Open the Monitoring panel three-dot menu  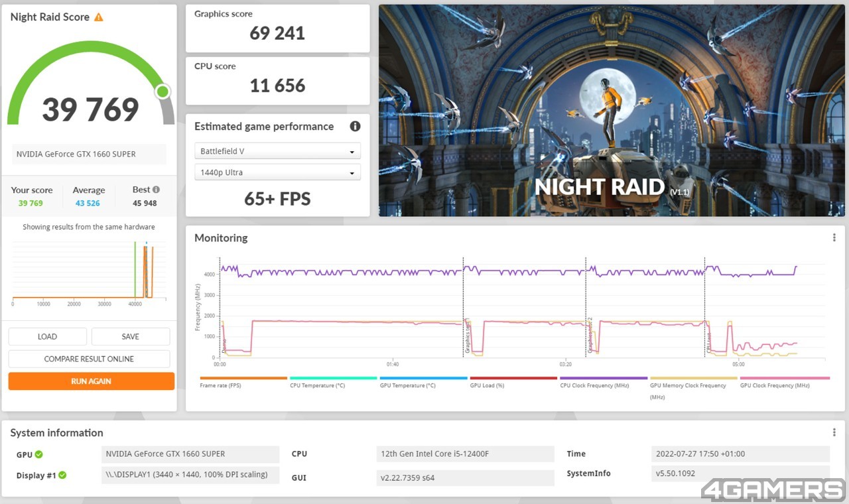pos(834,237)
